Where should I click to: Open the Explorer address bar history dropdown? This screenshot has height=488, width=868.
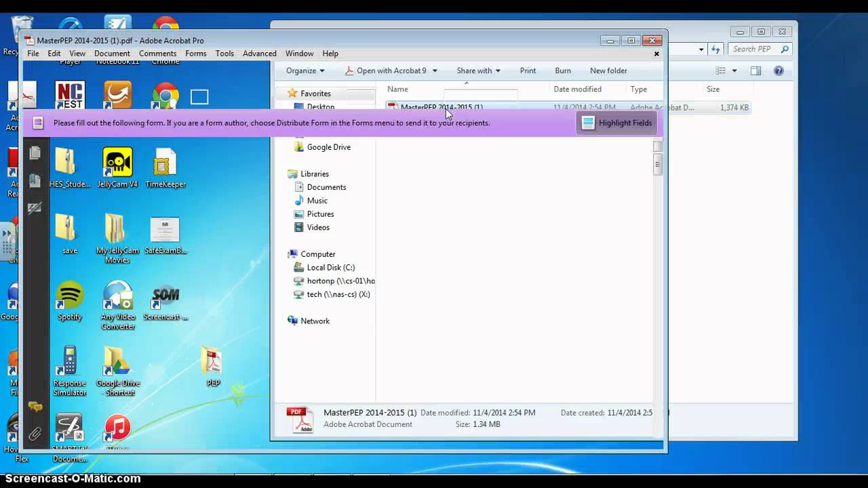(x=701, y=49)
